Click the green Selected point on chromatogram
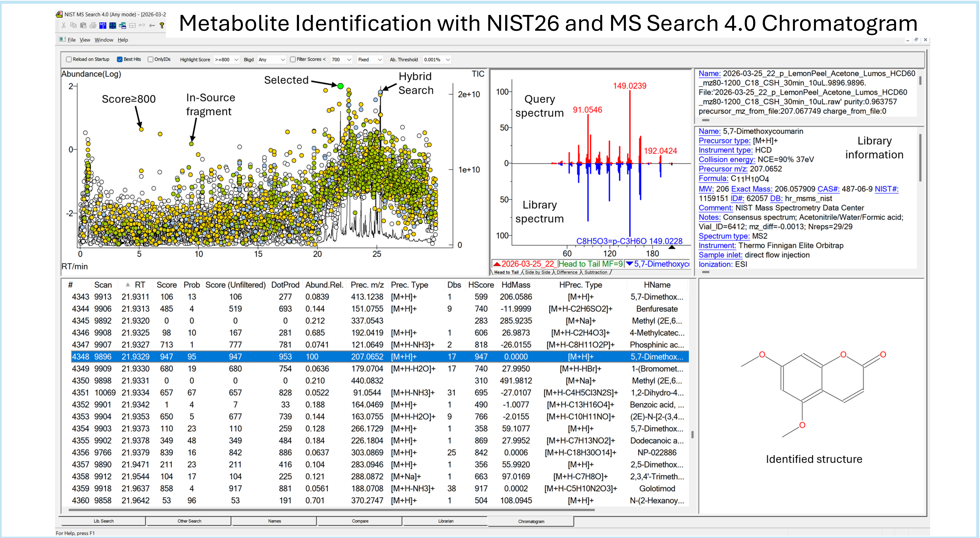Viewport: 980px width, 538px height. [341, 86]
